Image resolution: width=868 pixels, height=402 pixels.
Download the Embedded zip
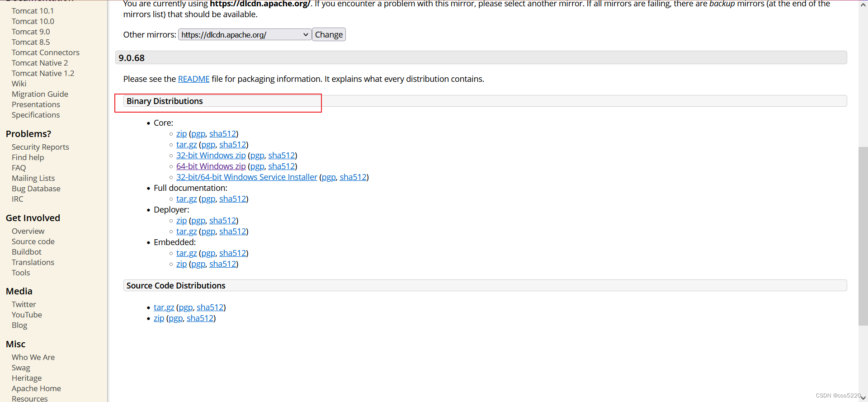tap(181, 264)
